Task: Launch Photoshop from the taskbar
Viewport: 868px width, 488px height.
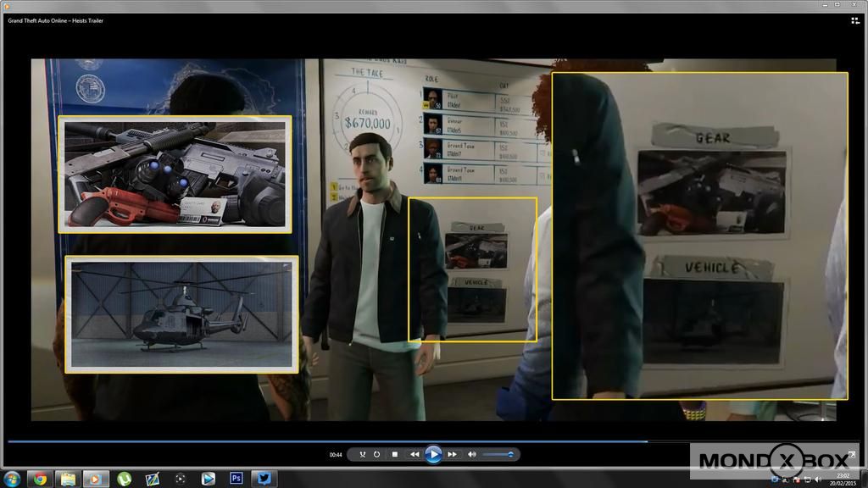Action: (236, 479)
